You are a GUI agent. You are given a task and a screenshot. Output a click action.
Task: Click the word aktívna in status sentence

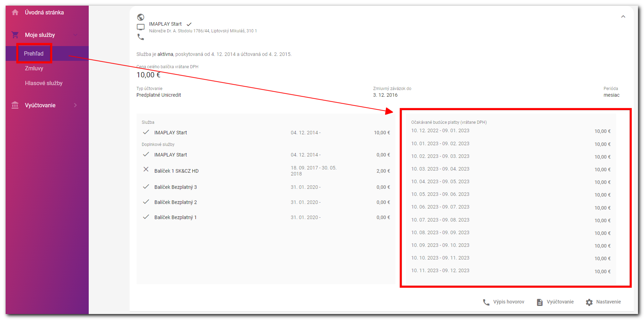(x=165, y=54)
